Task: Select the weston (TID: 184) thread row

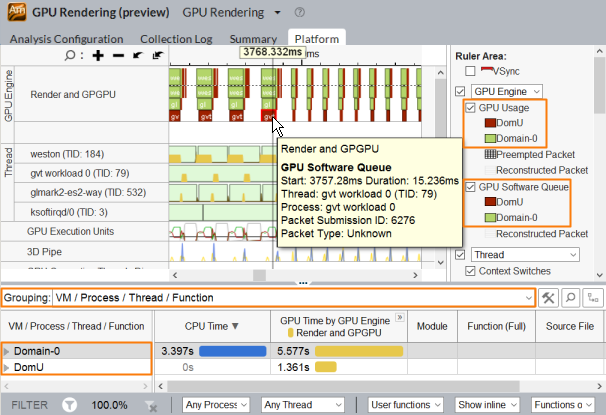Action: point(67,154)
